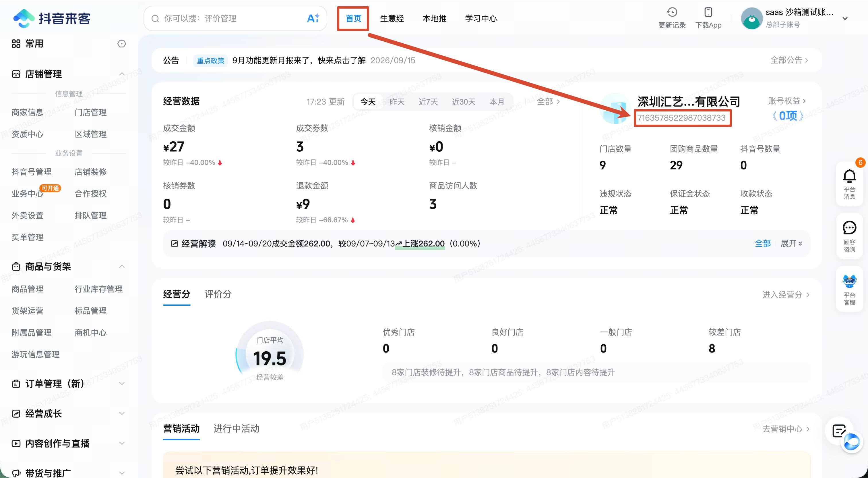Open 合作授权 in sidebar
Screen dimensions: 868x478
(x=91, y=194)
